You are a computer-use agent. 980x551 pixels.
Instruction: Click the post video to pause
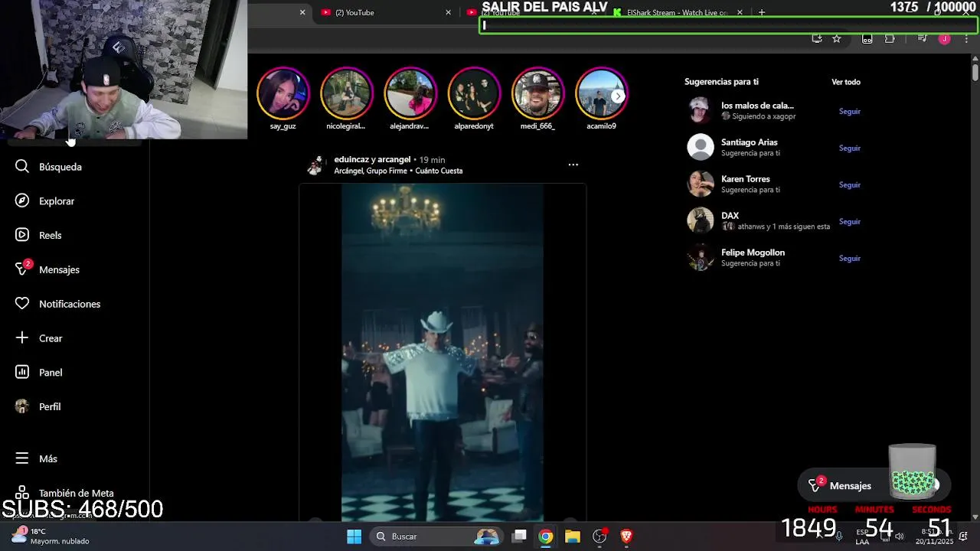(443, 352)
